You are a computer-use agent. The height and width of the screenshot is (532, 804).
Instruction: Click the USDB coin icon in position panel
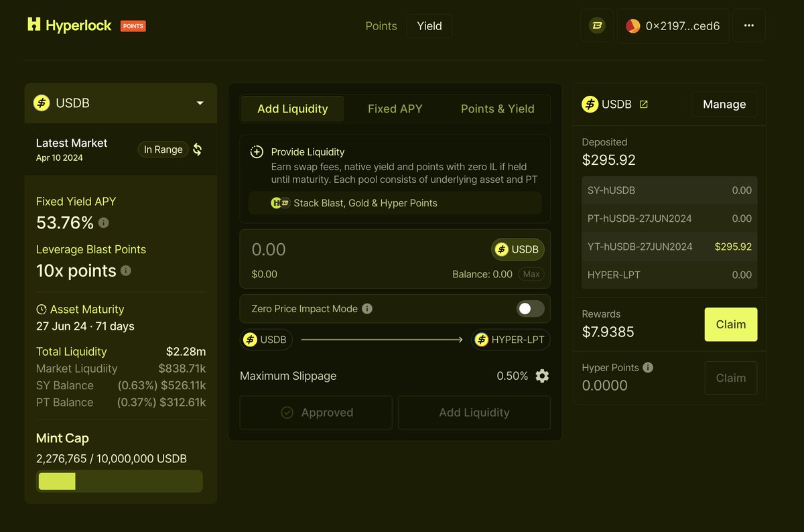(x=590, y=104)
